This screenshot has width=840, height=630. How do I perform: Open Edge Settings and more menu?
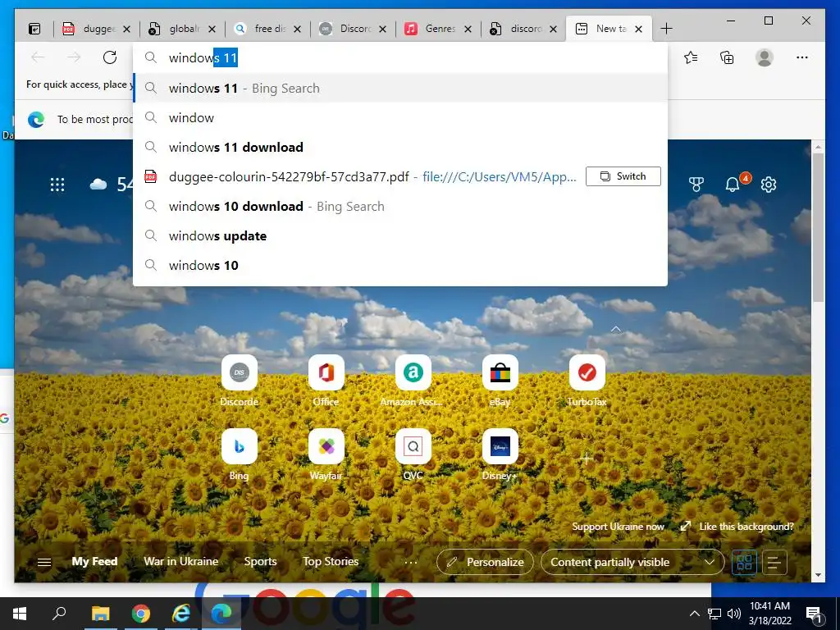pyautogui.click(x=802, y=57)
